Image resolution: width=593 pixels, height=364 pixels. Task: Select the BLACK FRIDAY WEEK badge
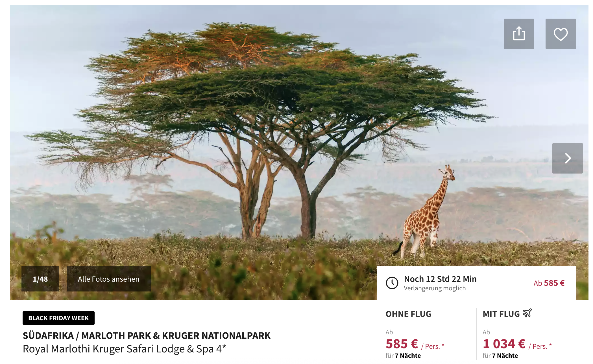[58, 318]
